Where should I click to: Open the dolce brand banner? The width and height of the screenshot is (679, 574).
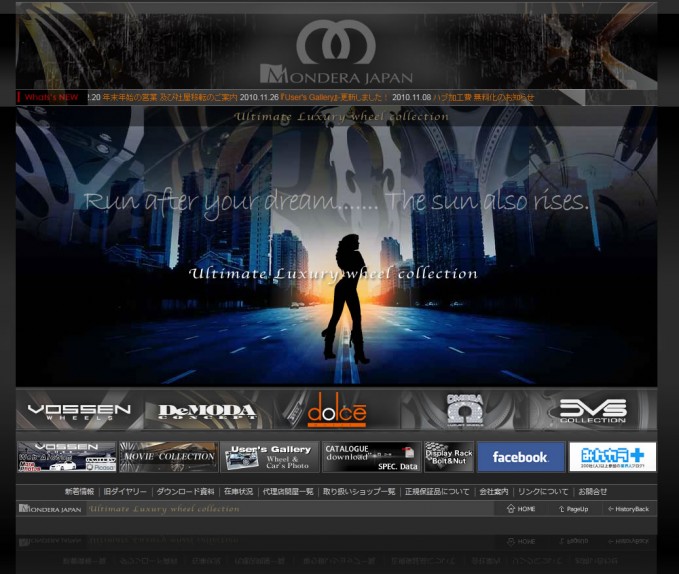tap(336, 410)
